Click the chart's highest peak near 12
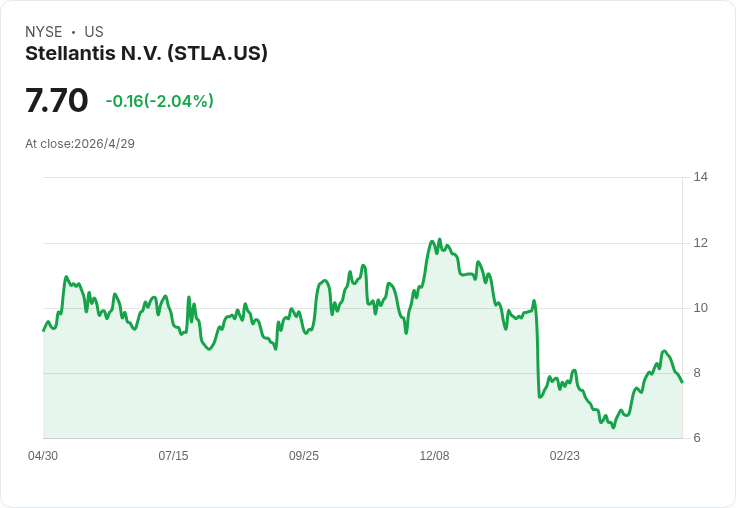 click(x=440, y=239)
